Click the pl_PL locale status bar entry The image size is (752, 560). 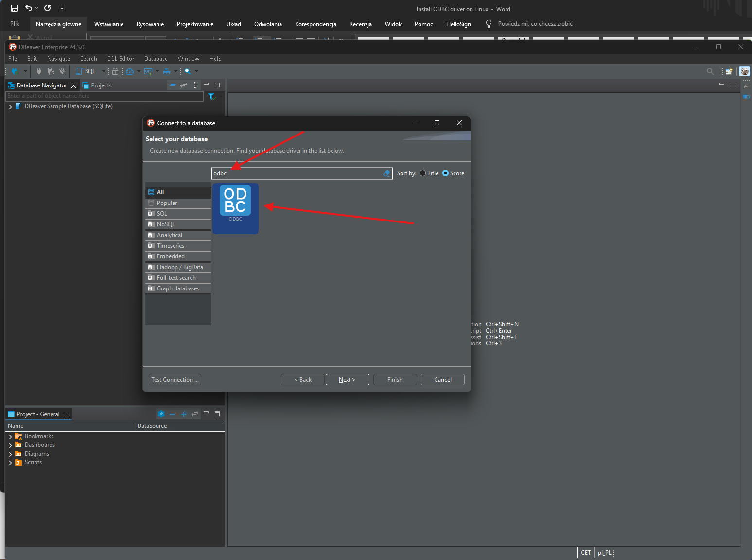tap(605, 553)
